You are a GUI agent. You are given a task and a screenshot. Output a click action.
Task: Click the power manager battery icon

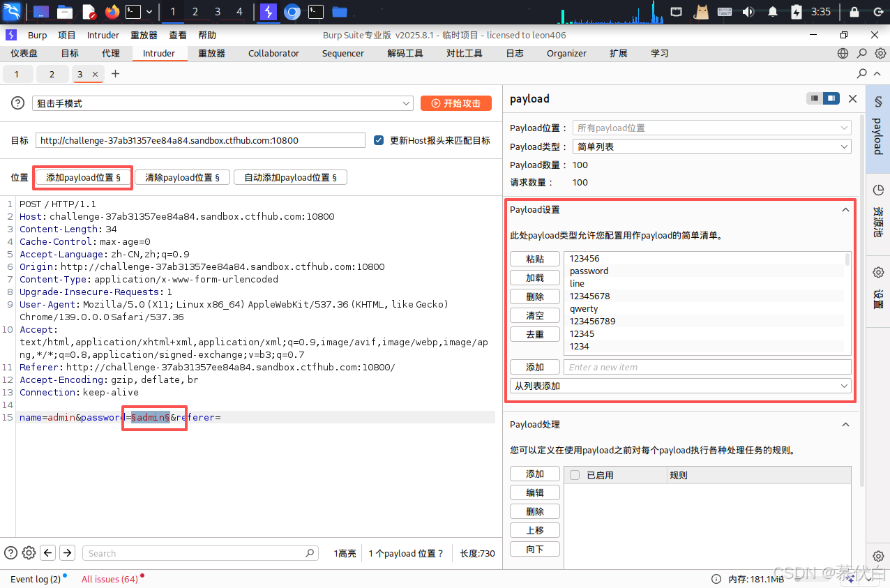click(x=797, y=12)
